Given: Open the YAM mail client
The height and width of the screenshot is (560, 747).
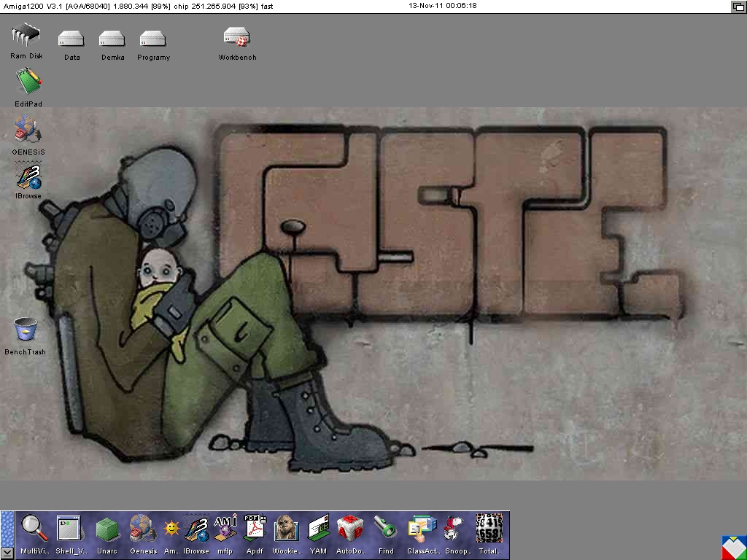Looking at the screenshot, I should (318, 528).
